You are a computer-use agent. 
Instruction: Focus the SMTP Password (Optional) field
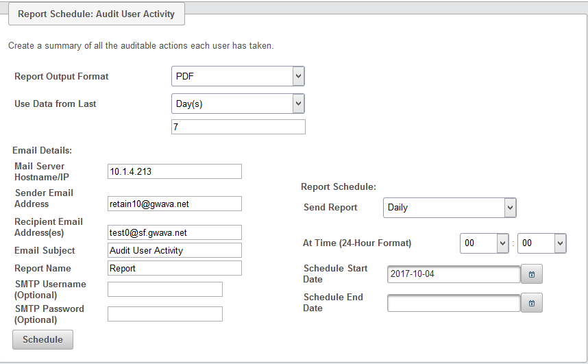[165, 314]
